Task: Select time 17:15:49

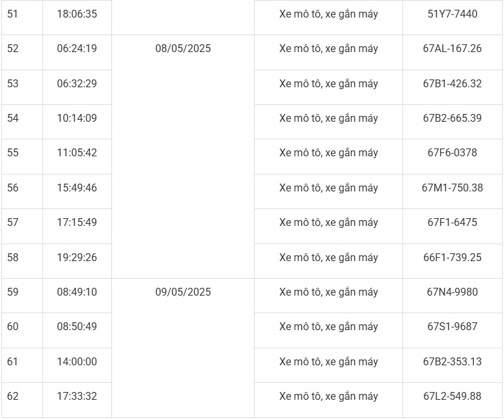Action: [77, 222]
